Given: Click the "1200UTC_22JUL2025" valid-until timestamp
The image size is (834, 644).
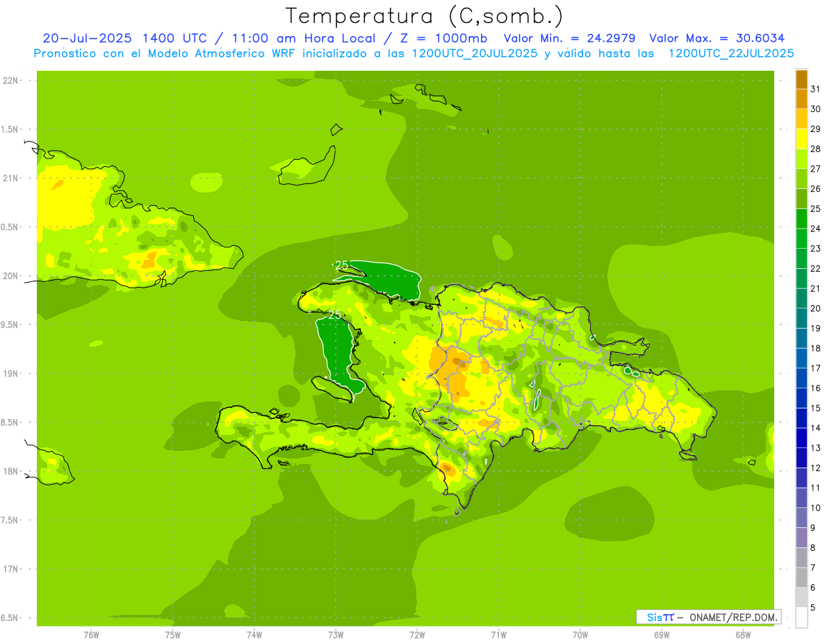Looking at the screenshot, I should click(x=731, y=53).
